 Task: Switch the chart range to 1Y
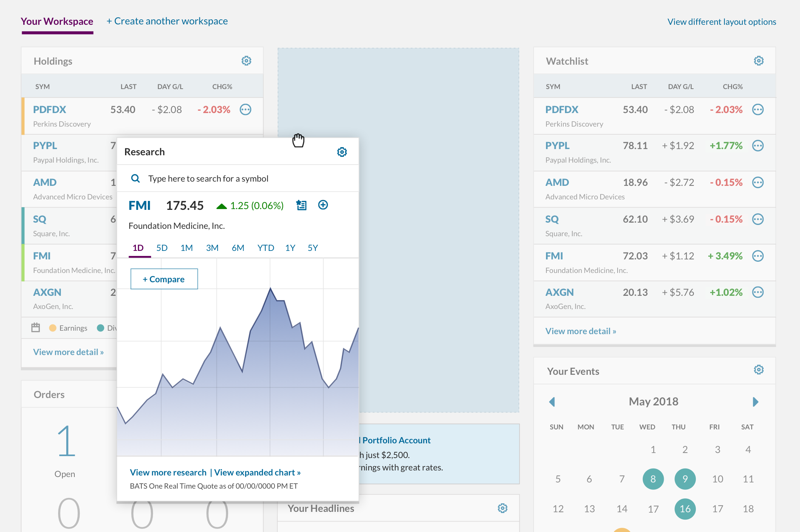pyautogui.click(x=290, y=248)
